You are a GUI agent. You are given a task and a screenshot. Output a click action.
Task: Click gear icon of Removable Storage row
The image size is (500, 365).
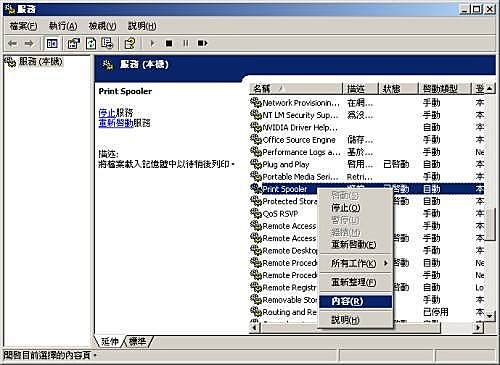click(x=256, y=300)
